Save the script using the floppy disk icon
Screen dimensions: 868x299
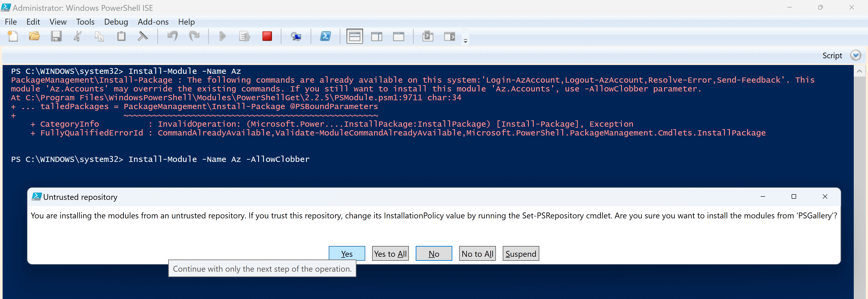click(x=56, y=36)
